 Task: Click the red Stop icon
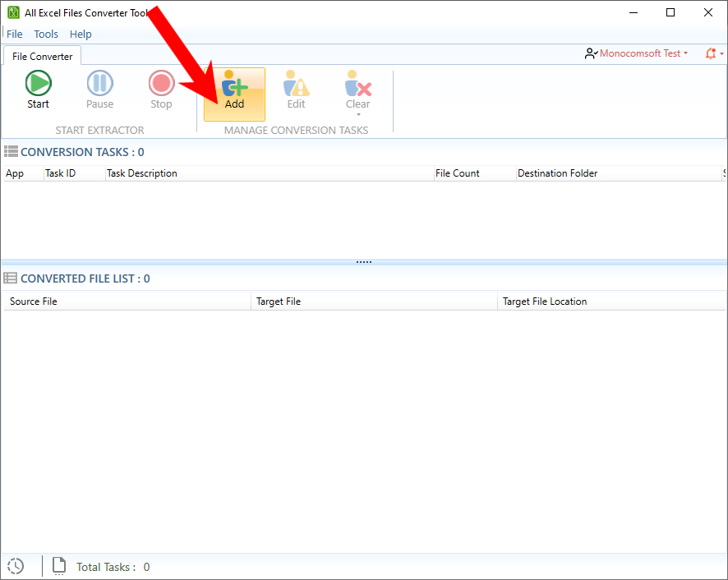coord(161,83)
